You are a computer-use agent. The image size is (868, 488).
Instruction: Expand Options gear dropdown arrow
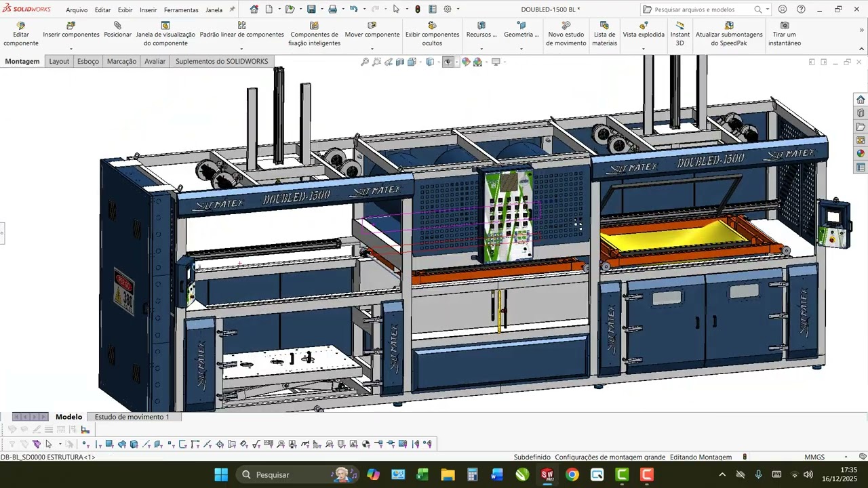[x=458, y=9]
